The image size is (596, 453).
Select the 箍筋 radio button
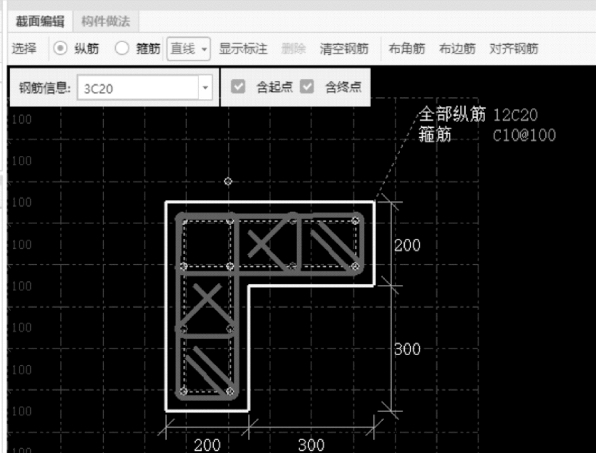coord(122,48)
